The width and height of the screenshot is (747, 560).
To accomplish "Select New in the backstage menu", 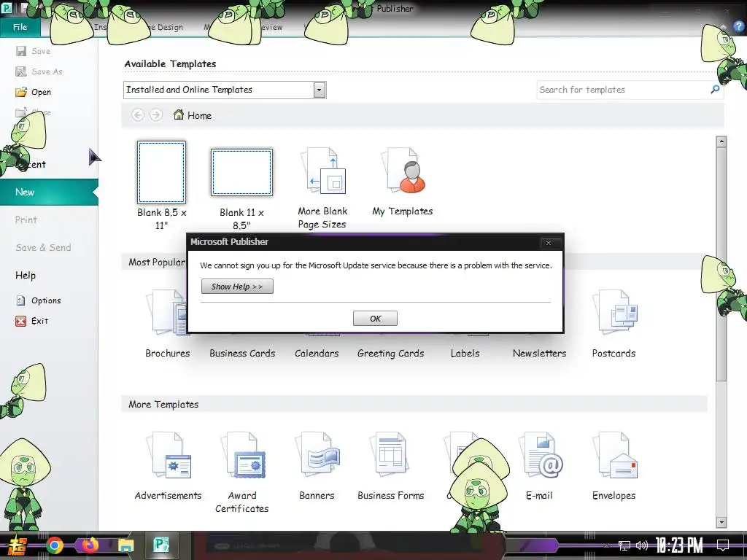I will [x=49, y=192].
